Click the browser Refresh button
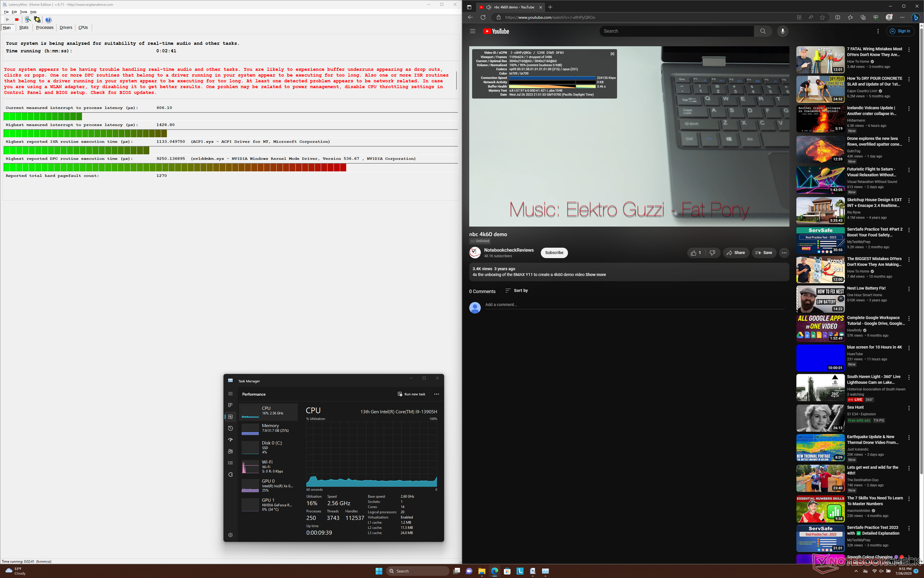 click(x=483, y=17)
